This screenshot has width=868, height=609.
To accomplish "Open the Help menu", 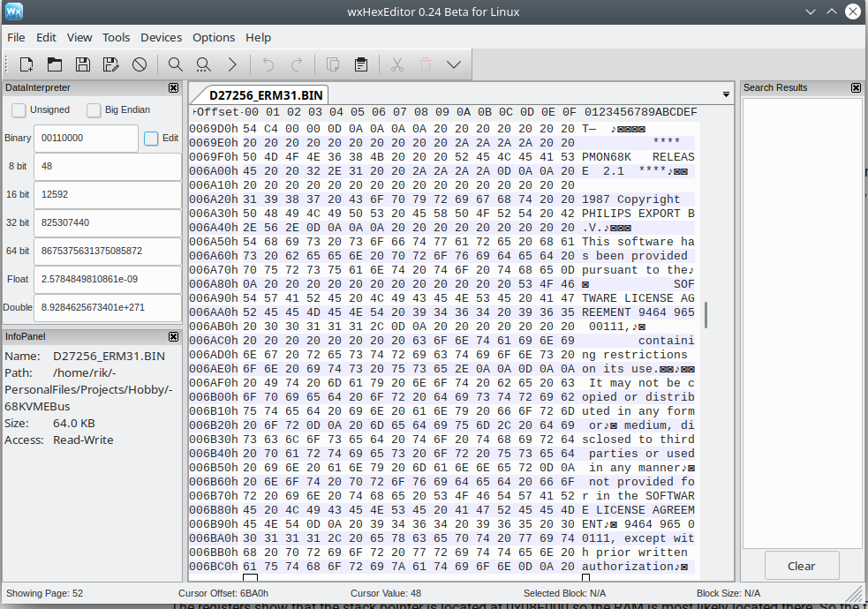I will (x=258, y=38).
